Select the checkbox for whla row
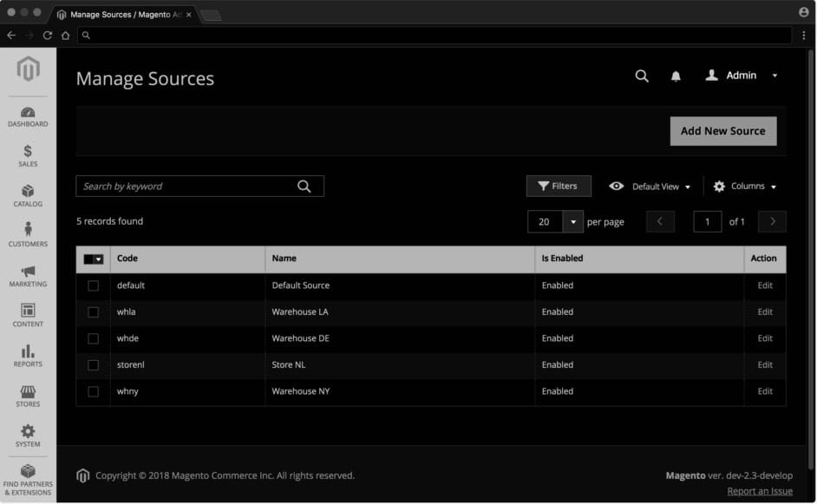 coord(93,312)
